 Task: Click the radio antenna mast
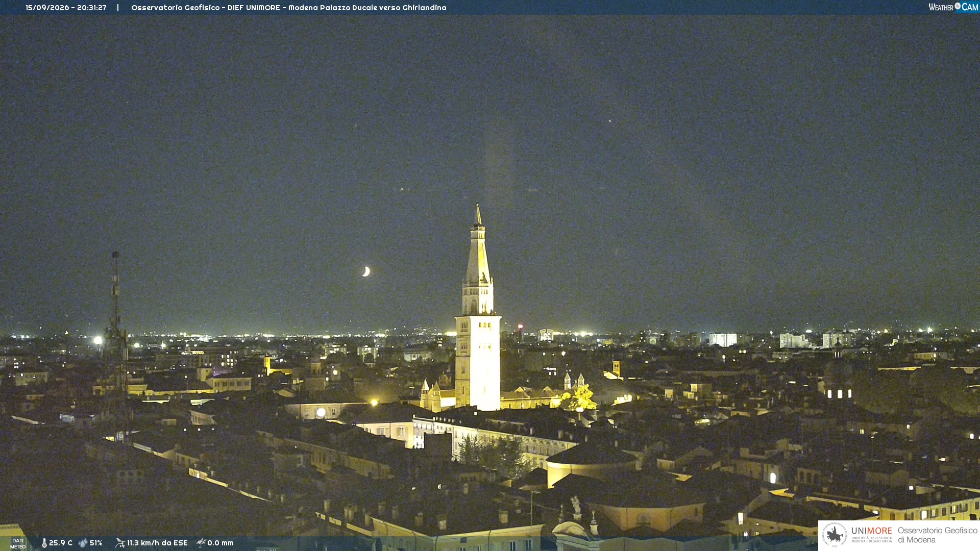point(116,337)
